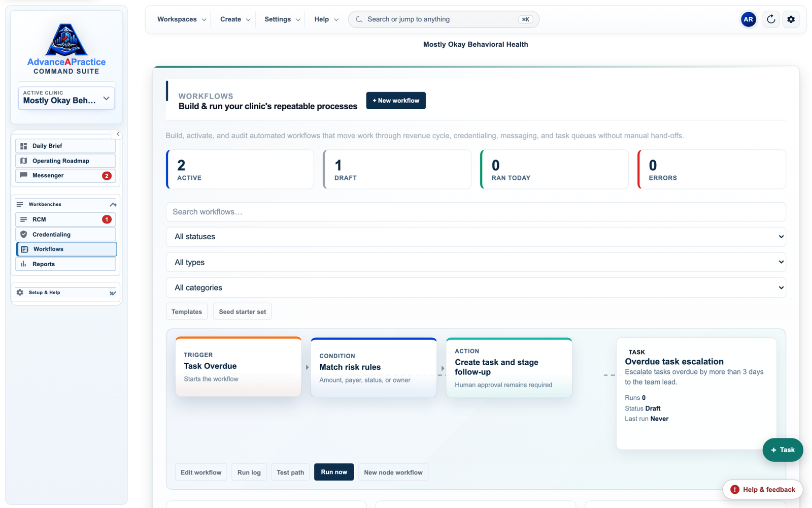The image size is (812, 508).
Task: Click the Status Draft text
Action: (642, 408)
